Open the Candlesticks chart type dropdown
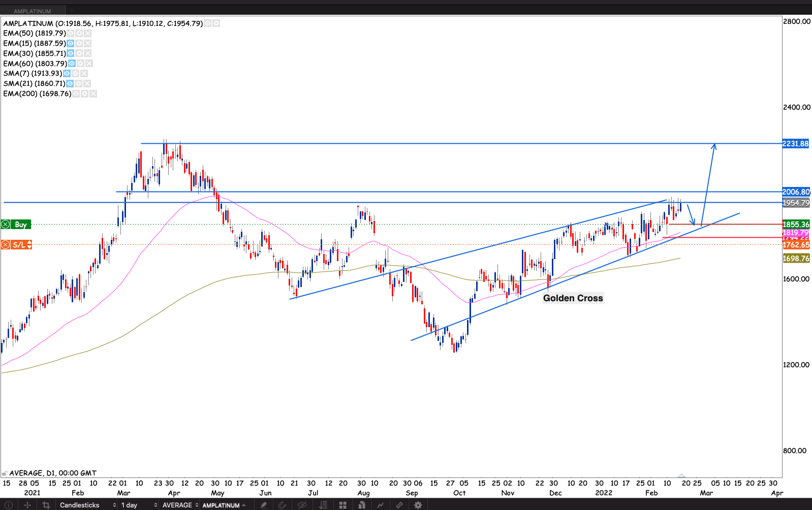This screenshot has height=510, width=812. 87,505
